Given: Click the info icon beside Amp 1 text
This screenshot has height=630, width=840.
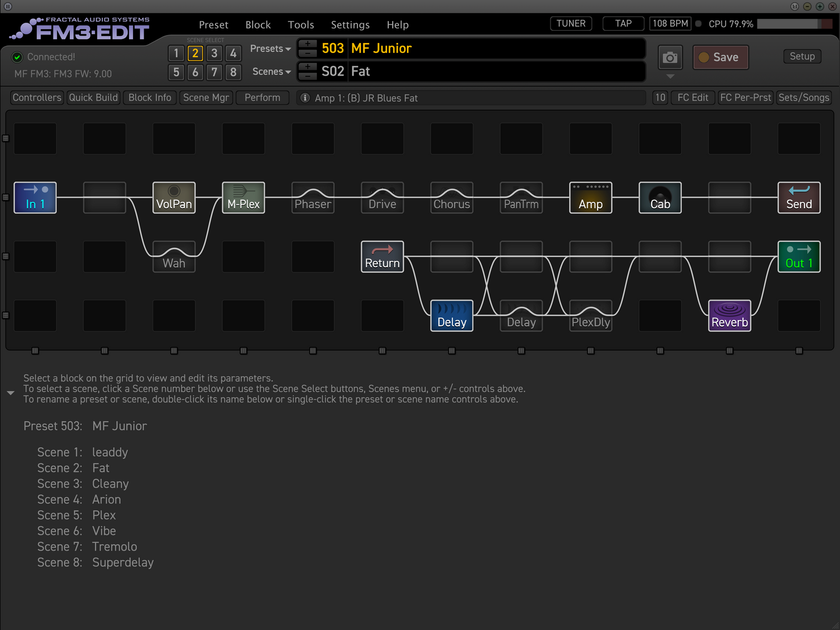Looking at the screenshot, I should click(305, 98).
